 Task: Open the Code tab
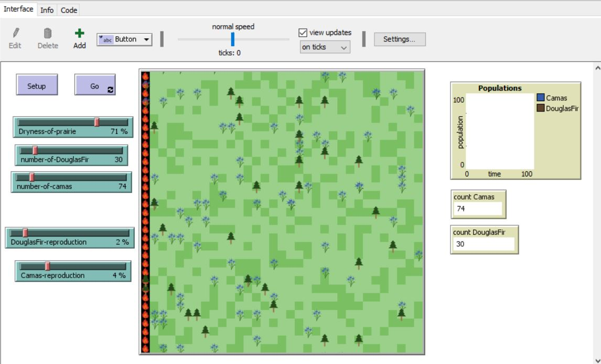[x=68, y=10]
